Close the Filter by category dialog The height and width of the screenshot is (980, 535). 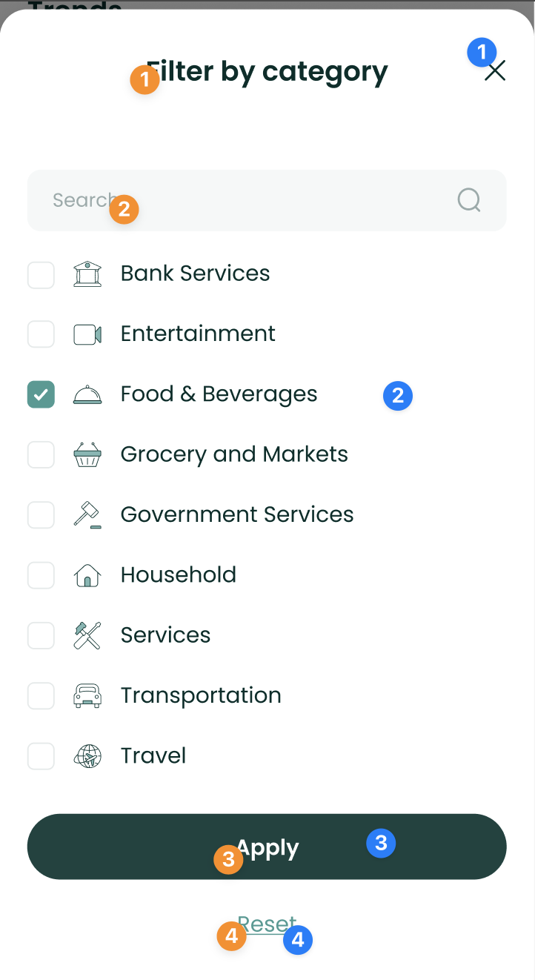coord(495,71)
